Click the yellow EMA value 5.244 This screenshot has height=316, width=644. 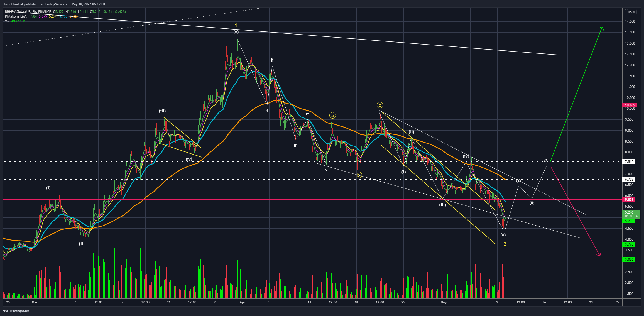[53, 16]
